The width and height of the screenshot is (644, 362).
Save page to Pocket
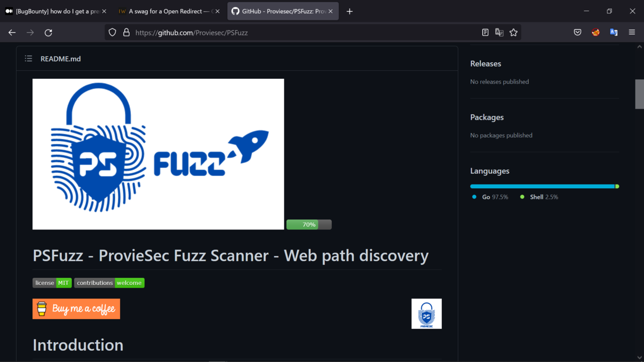click(577, 33)
